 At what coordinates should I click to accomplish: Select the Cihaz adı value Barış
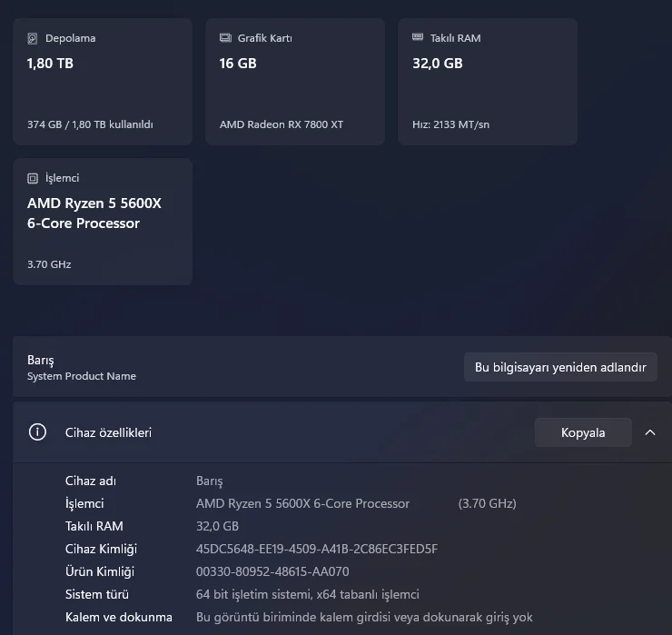point(209,481)
